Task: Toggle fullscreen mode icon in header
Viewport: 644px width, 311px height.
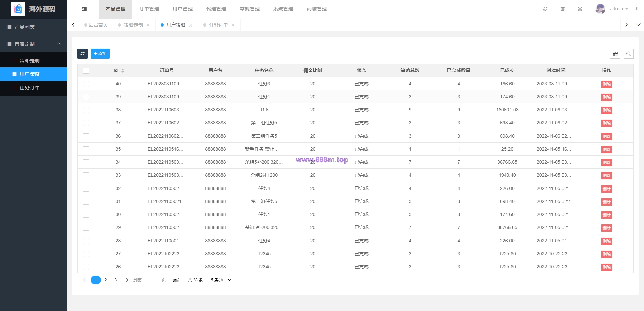Action: pos(580,9)
